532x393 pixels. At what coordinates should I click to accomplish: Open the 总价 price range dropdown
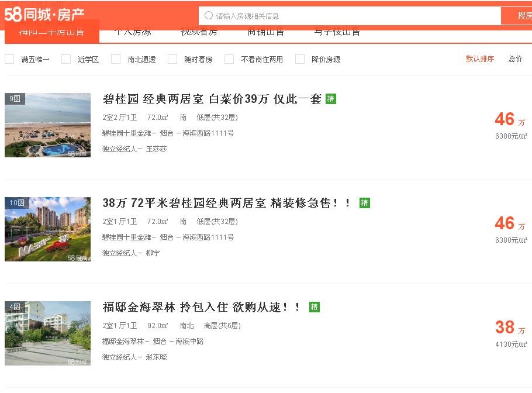[515, 59]
